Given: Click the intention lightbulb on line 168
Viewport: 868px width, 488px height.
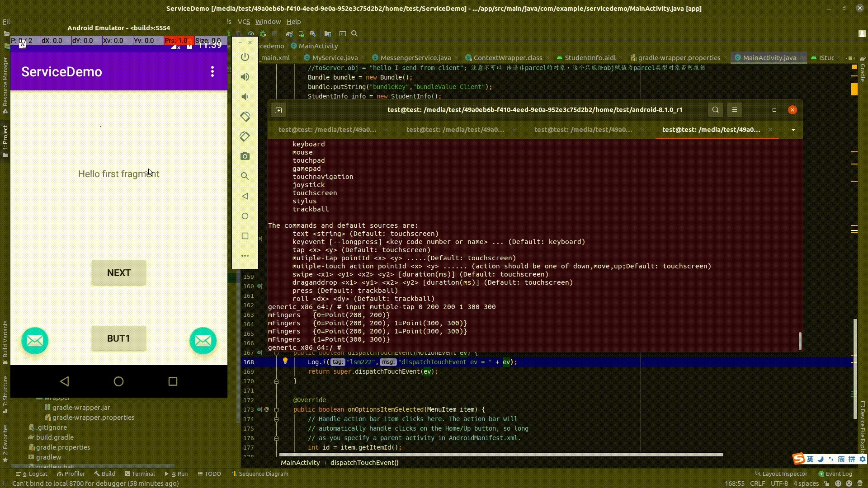Looking at the screenshot, I should click(285, 361).
